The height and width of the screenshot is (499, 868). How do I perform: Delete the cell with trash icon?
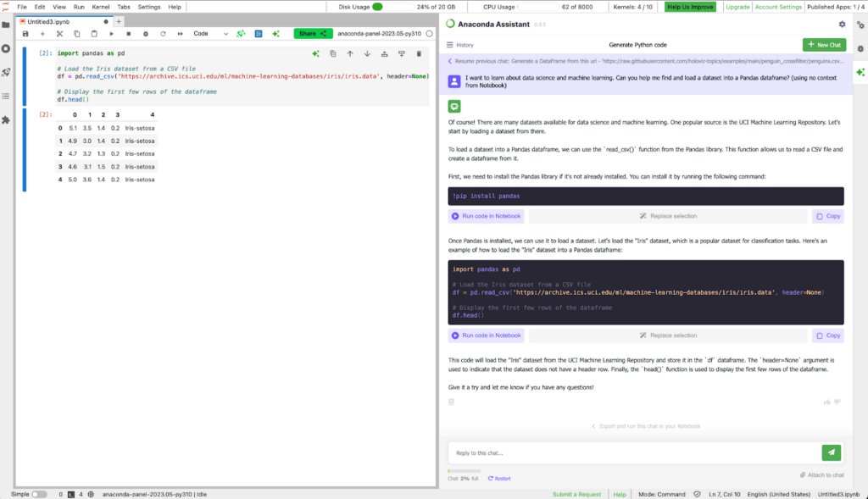[x=419, y=53]
